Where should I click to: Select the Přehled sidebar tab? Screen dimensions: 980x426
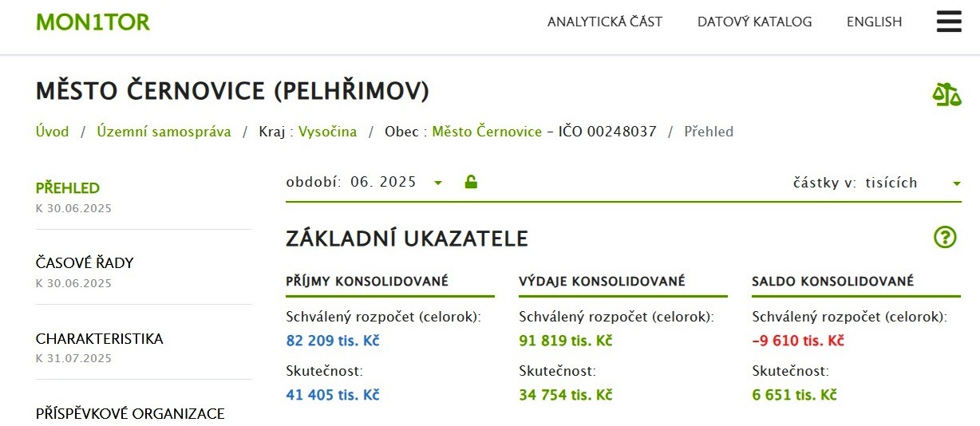[68, 188]
